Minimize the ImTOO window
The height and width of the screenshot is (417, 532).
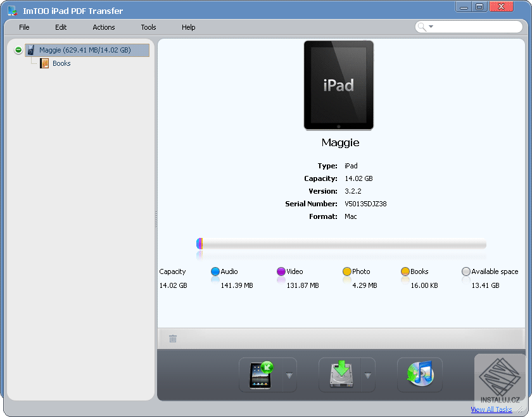coord(464,7)
